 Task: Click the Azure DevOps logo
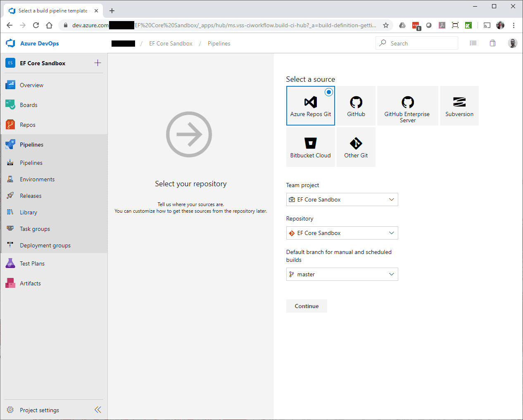(33, 43)
